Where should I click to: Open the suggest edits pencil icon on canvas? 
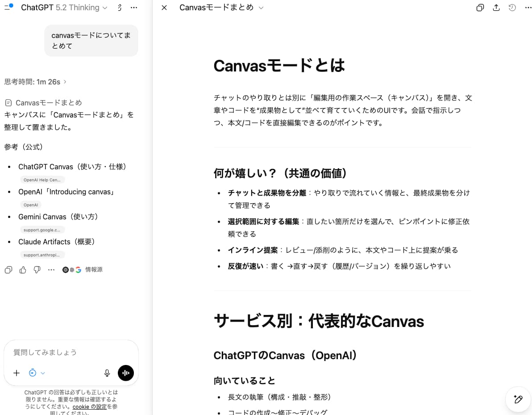click(x=518, y=399)
